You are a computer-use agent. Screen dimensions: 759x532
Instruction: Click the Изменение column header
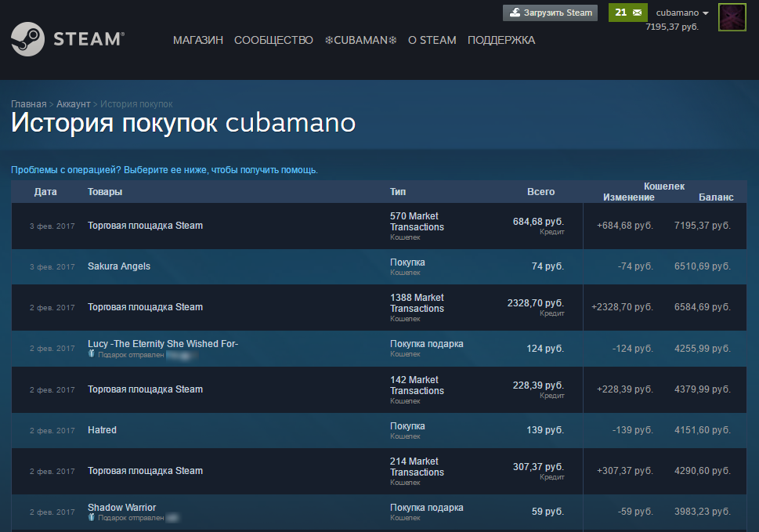(x=629, y=197)
